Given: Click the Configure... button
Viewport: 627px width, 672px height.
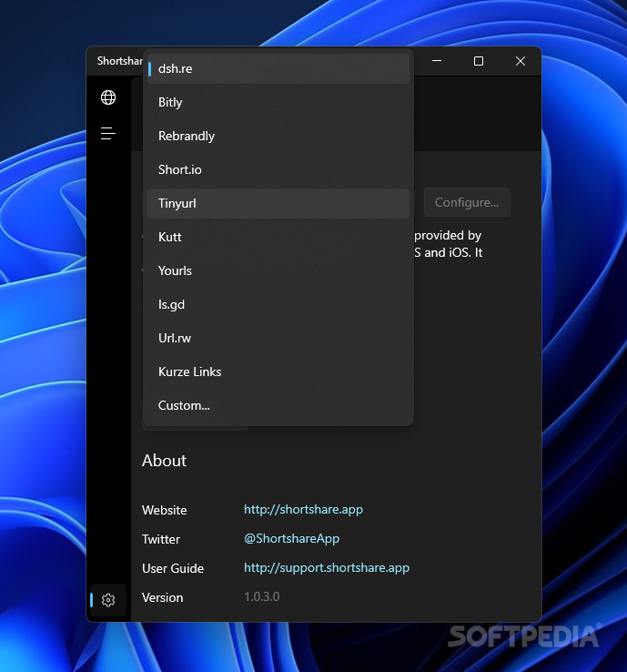Looking at the screenshot, I should 467,202.
